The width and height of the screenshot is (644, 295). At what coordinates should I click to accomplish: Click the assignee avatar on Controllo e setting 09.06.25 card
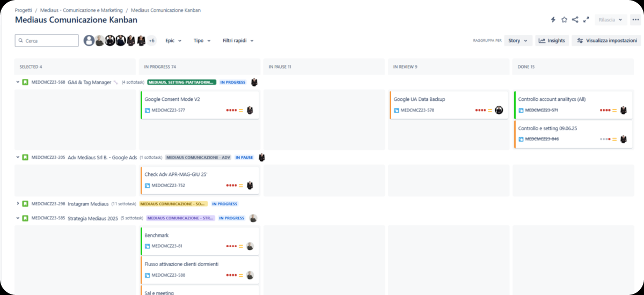623,139
